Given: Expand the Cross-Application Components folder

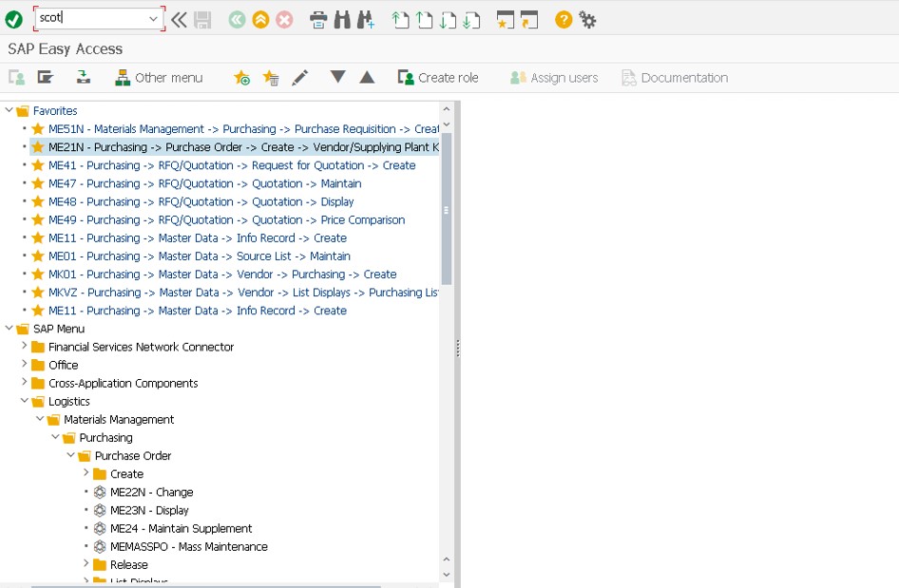Looking at the screenshot, I should pyautogui.click(x=24, y=382).
